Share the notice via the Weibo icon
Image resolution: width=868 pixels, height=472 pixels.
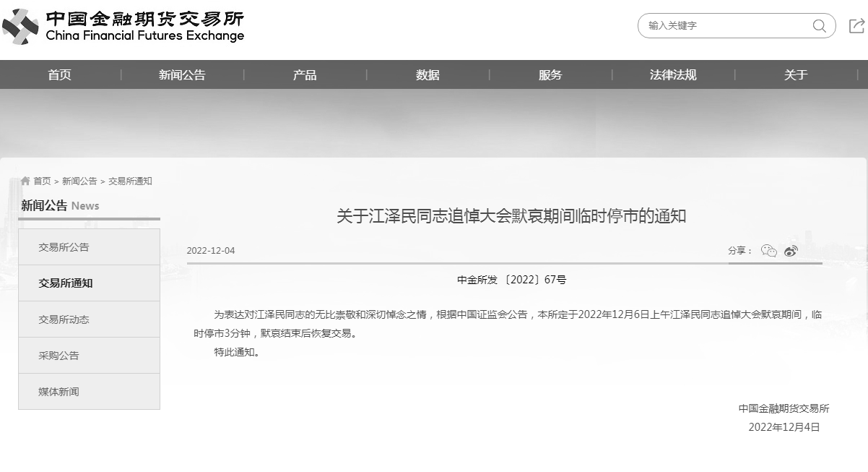[791, 251]
